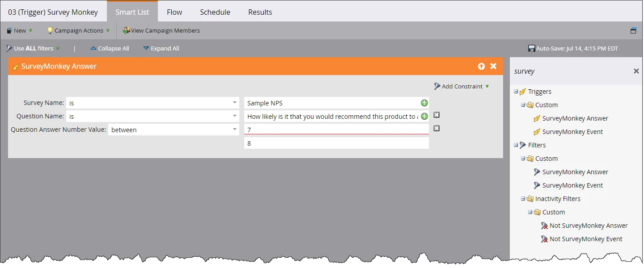Clear the survey search text
The height and width of the screenshot is (268, 644).
coord(636,71)
